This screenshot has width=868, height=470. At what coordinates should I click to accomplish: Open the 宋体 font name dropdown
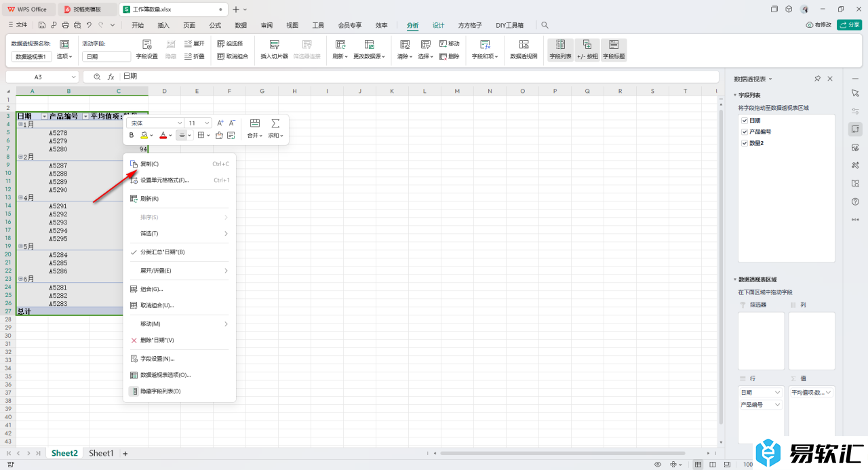[180, 123]
